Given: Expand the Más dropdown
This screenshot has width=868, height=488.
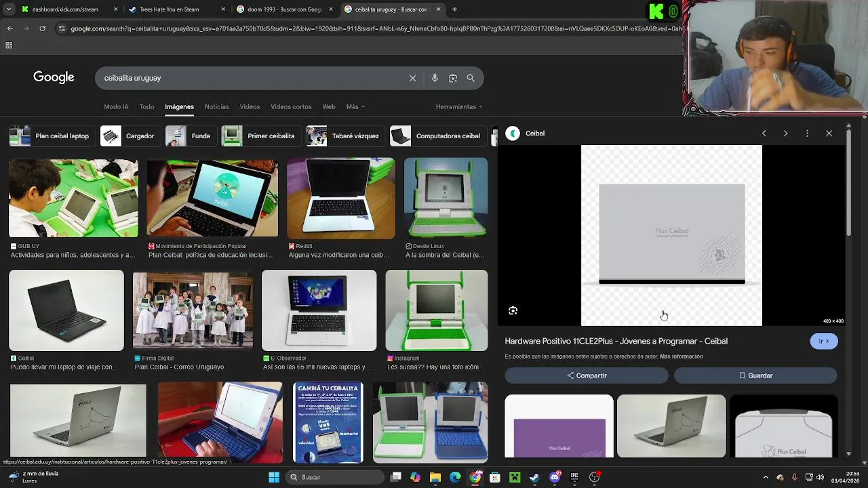Looking at the screenshot, I should [355, 107].
